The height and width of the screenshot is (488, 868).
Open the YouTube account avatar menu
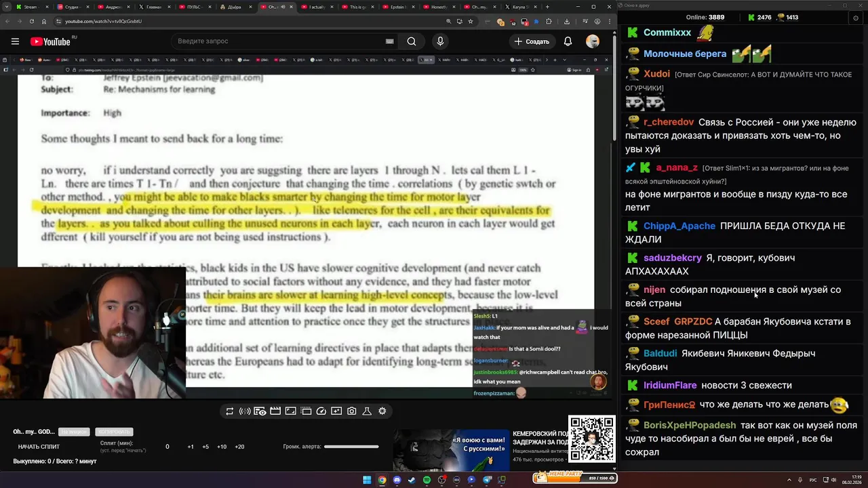(x=593, y=41)
